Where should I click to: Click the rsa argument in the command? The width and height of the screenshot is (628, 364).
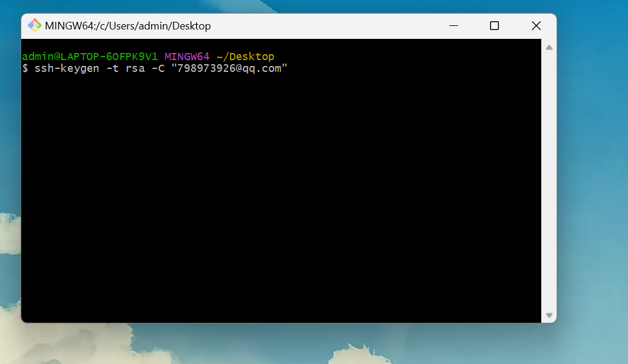click(135, 68)
